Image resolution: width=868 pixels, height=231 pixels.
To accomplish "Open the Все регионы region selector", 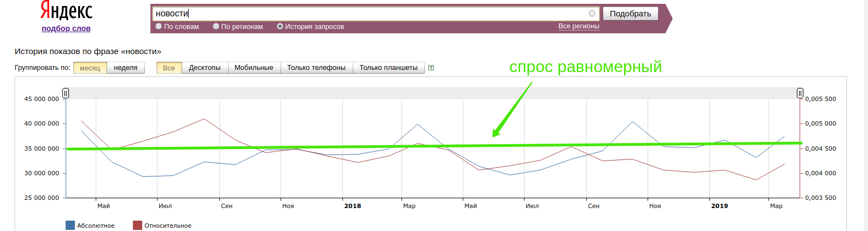I will [x=579, y=26].
